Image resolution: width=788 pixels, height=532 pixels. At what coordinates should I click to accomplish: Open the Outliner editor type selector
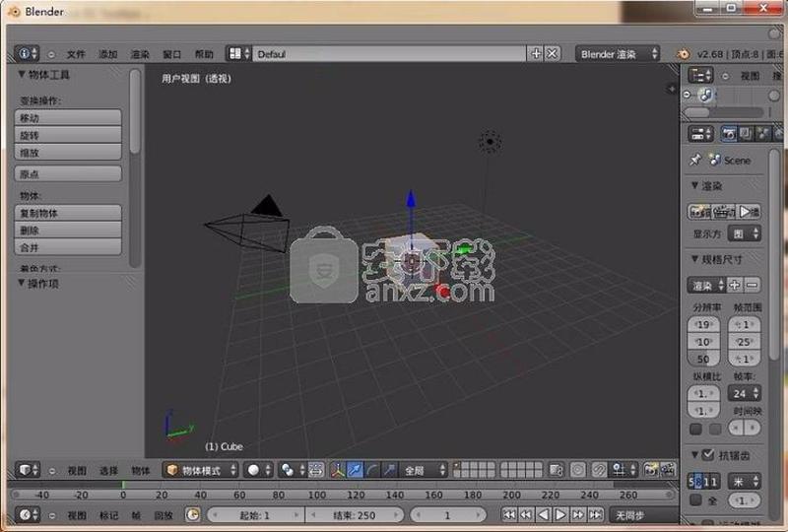700,76
